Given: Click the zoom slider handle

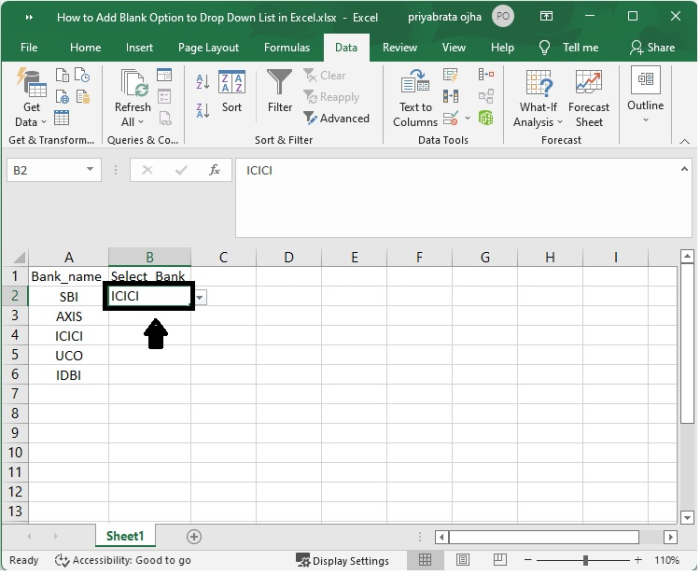Looking at the screenshot, I should [x=585, y=560].
